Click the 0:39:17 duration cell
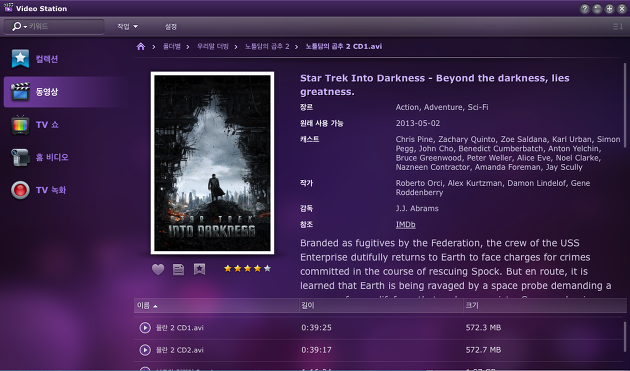630x371 pixels. click(317, 350)
